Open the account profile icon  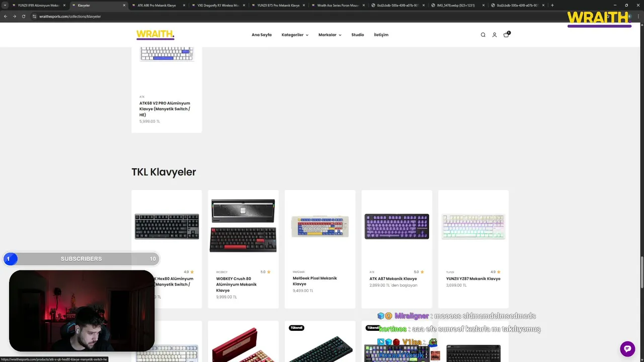pyautogui.click(x=495, y=35)
